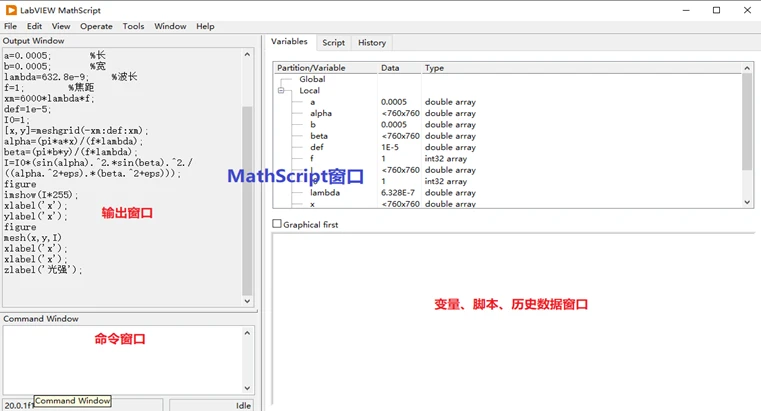Open the Edit menu
Viewport: 761px width, 411px height.
pyautogui.click(x=34, y=26)
